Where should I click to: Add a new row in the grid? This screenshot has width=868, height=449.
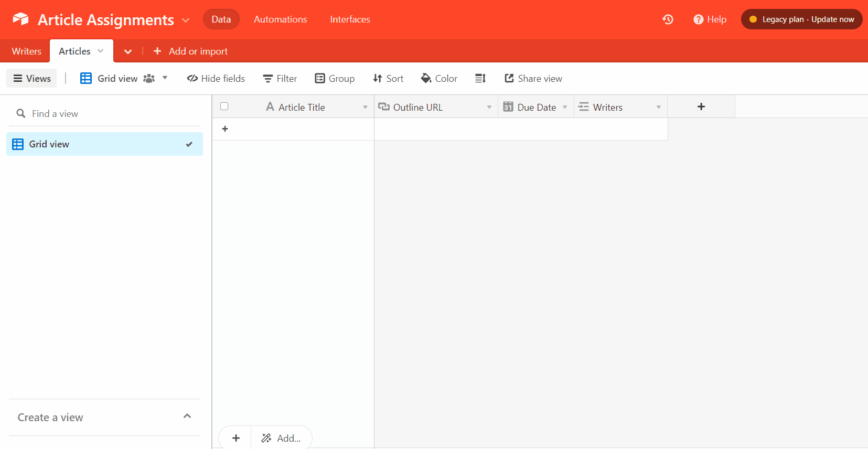(225, 129)
